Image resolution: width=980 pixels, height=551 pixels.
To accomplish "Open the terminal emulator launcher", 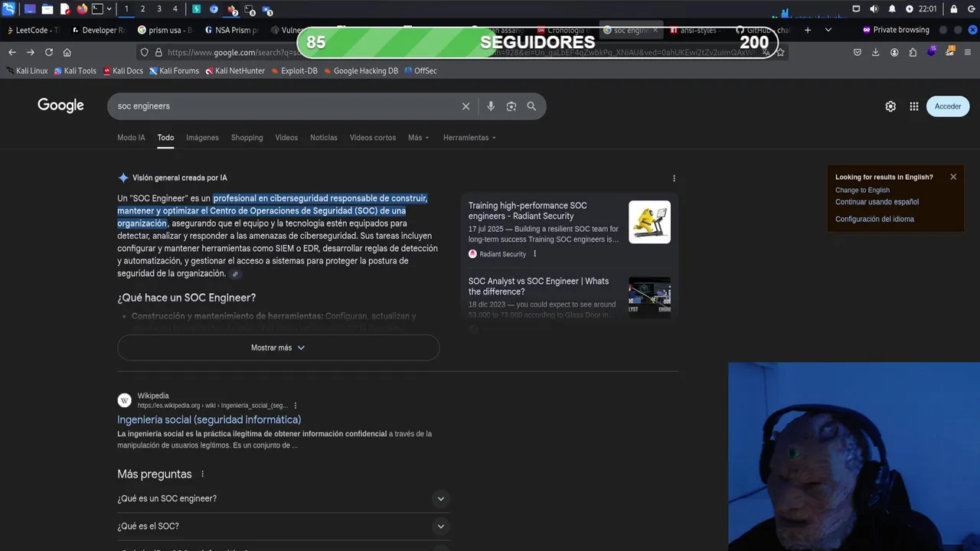I will [97, 9].
